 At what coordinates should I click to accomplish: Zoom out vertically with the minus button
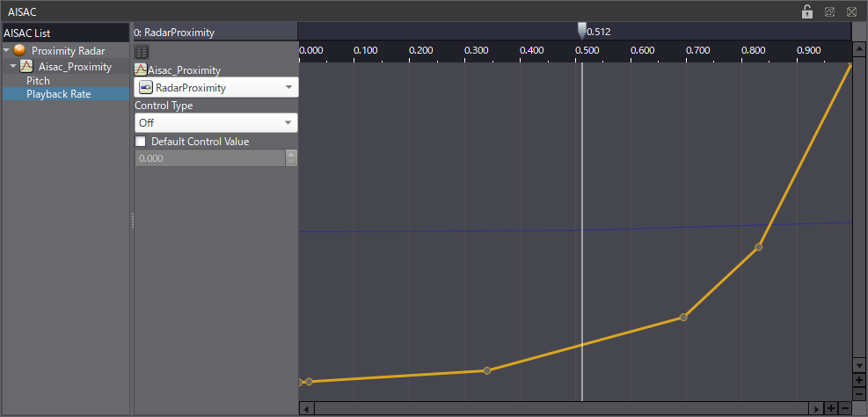click(x=858, y=394)
